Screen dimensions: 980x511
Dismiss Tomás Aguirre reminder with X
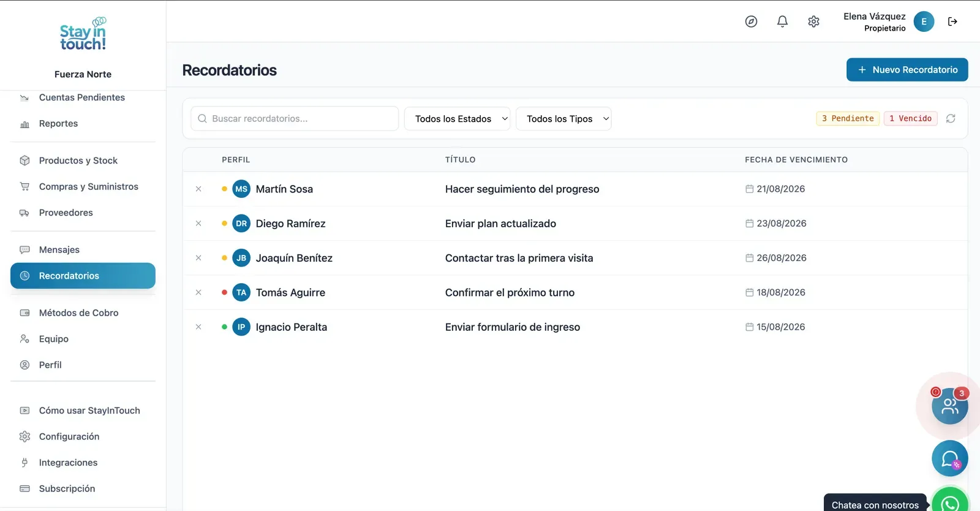198,292
